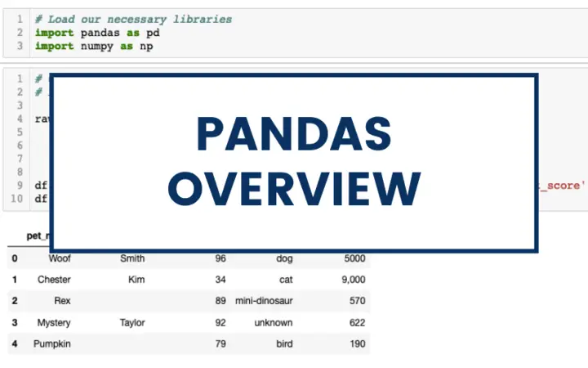Click the value 92 in the Mystery row
The image size is (588, 368).
(x=220, y=322)
